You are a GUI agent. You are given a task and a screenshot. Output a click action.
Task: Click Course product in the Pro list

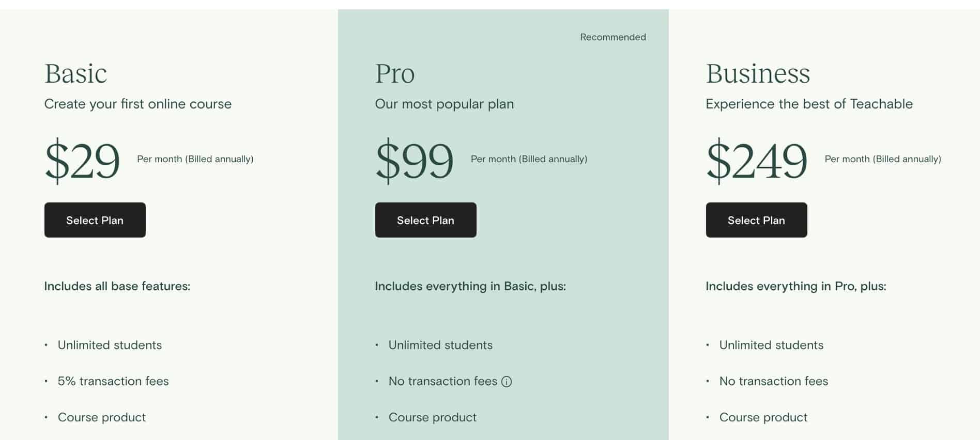pos(432,417)
